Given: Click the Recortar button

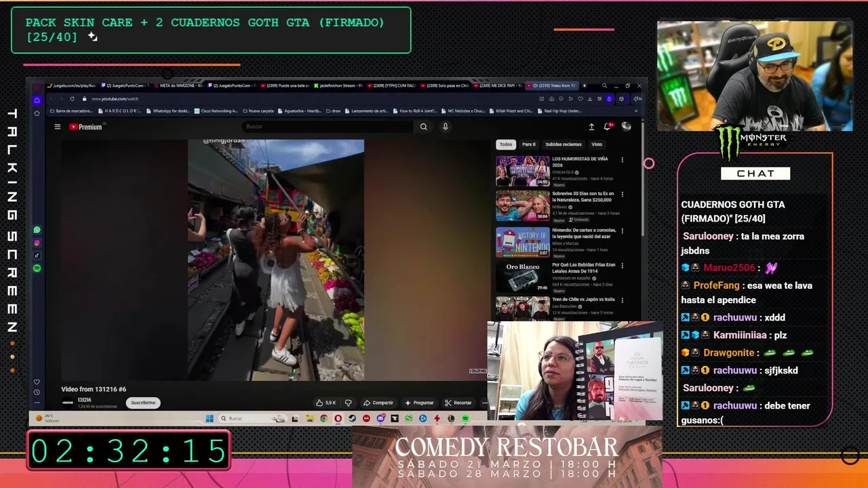Looking at the screenshot, I should 458,403.
